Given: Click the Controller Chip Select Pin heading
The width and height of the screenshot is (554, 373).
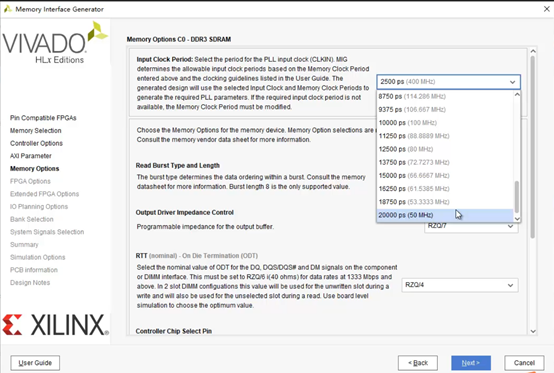Looking at the screenshot, I should tap(174, 331).
